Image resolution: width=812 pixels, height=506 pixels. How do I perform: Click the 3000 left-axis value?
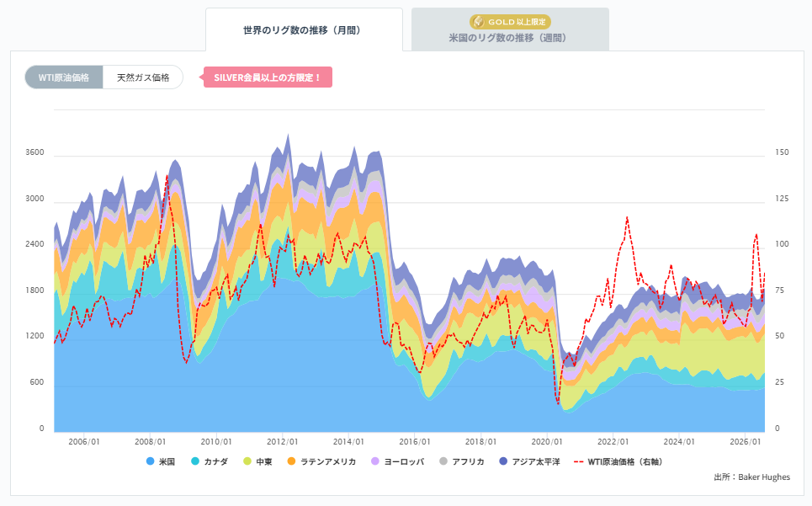pyautogui.click(x=34, y=199)
